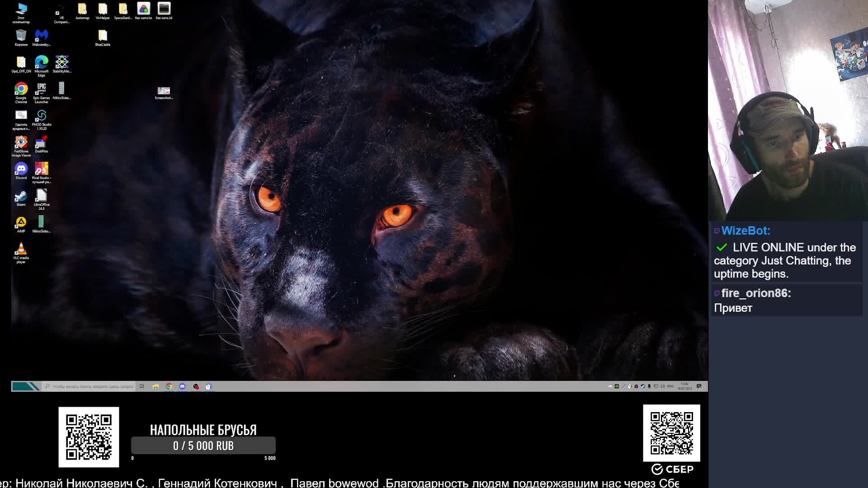Launch Steam from the desktop

[21, 196]
